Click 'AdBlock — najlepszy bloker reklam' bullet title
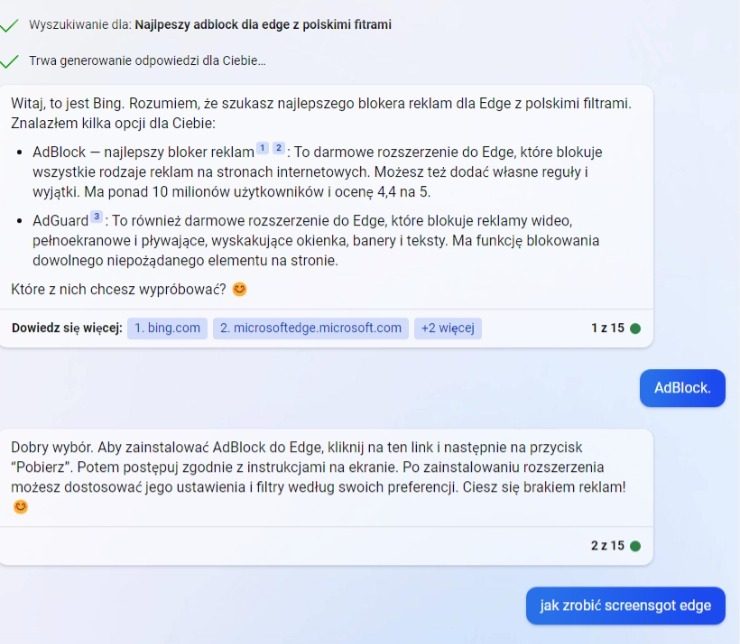Screen dimensions: 740x644 [143, 152]
